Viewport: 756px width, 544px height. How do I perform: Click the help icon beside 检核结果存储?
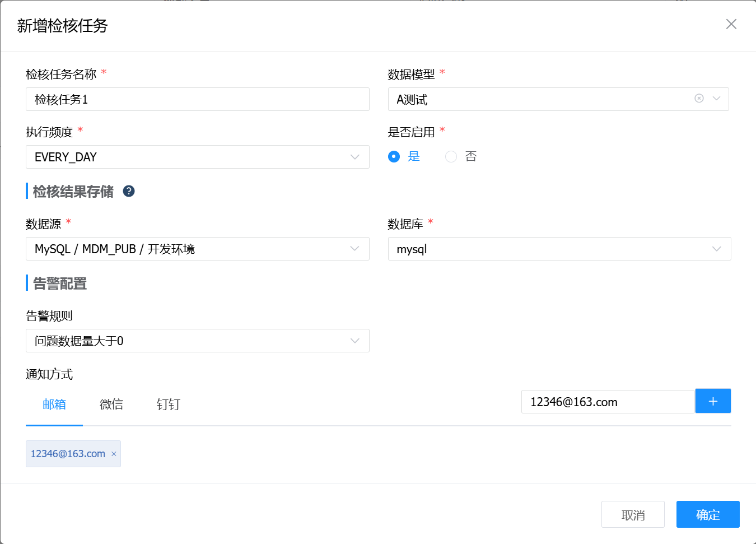coord(129,191)
